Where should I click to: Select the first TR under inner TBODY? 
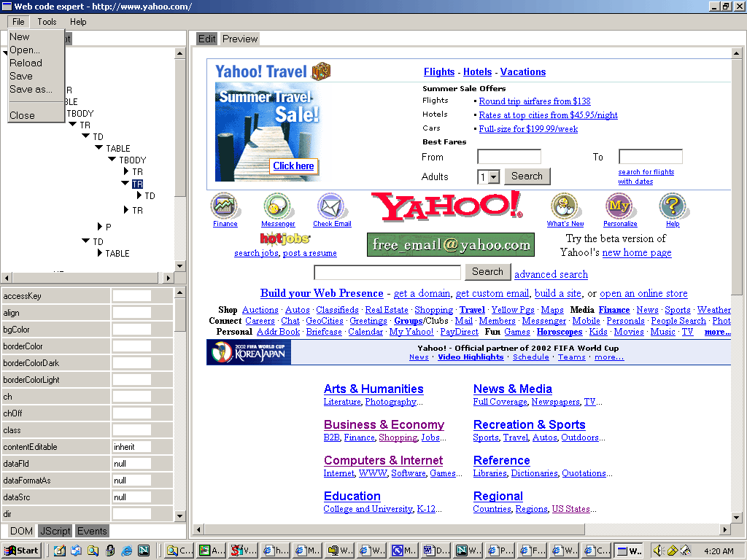click(x=138, y=171)
